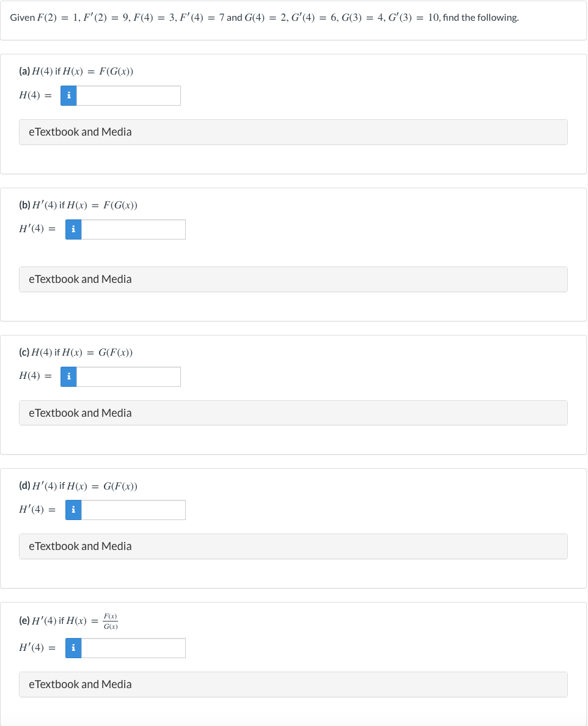
Task: Click the given values problem statement text
Action: point(264,18)
